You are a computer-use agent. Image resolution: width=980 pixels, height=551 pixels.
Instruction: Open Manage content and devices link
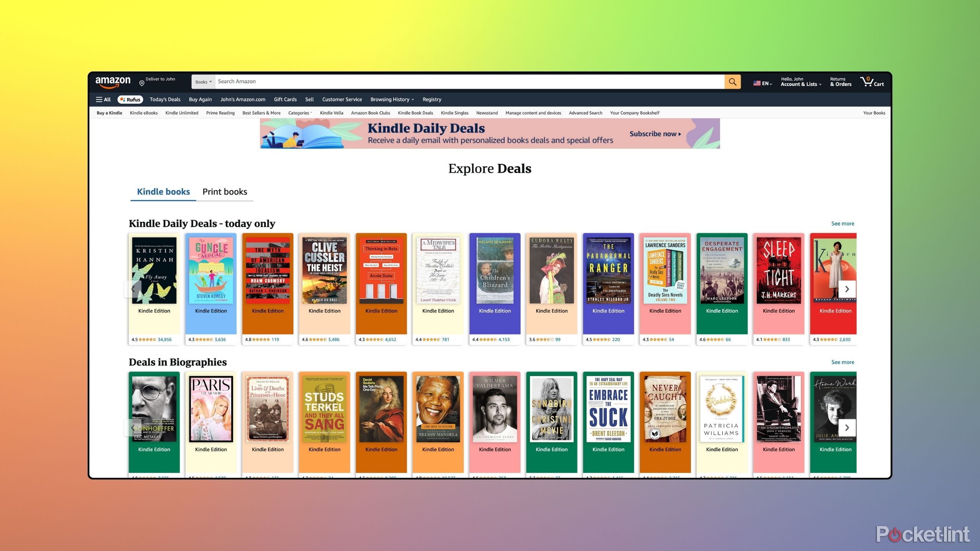tap(533, 113)
